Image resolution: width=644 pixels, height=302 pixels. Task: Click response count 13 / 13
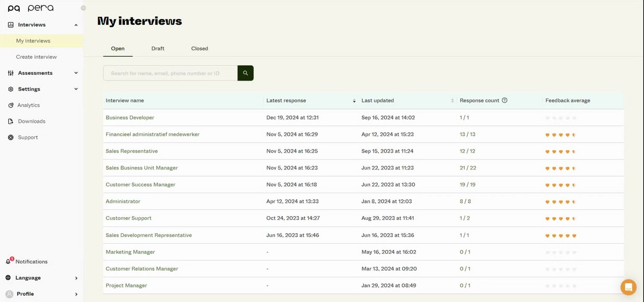[x=467, y=134]
